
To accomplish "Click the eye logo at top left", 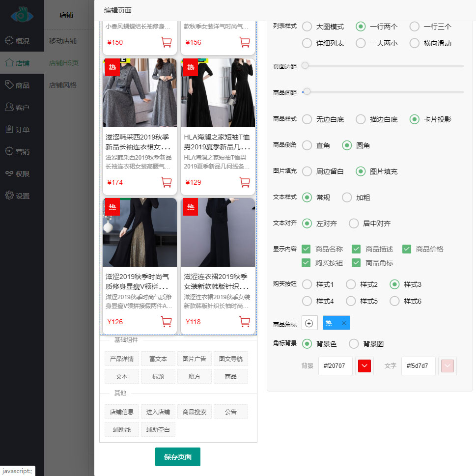I will click(x=22, y=15).
